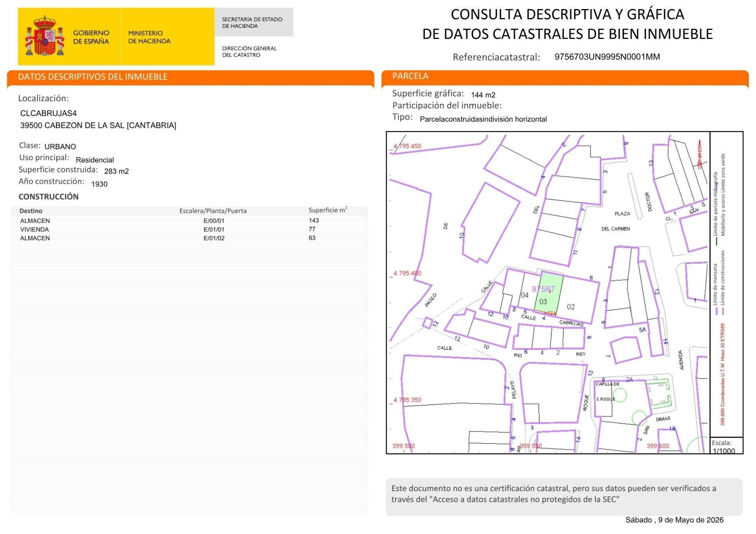Click coordinate label '399.550'
Screen dimensions: 756x534
tap(531, 446)
